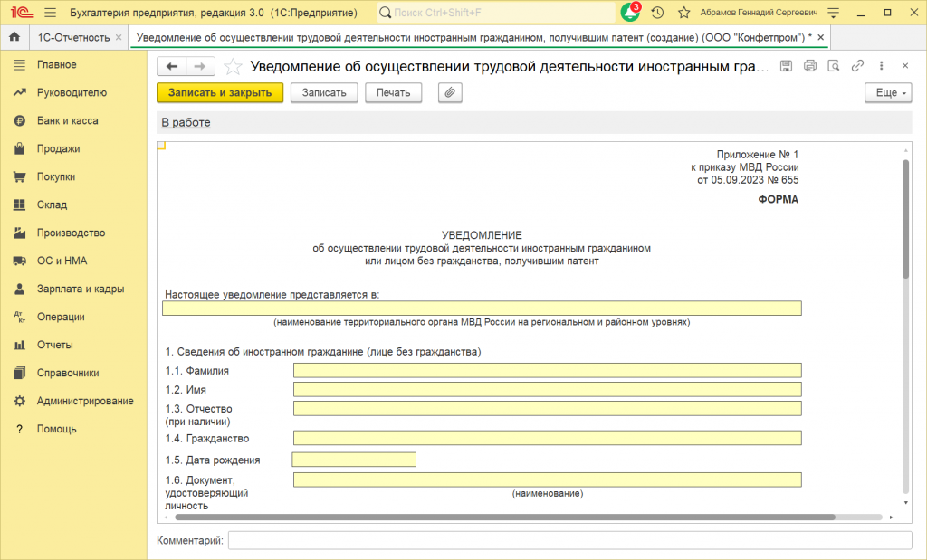Click the paperclip attachments button
The width and height of the screenshot is (927, 560).
pyautogui.click(x=450, y=92)
